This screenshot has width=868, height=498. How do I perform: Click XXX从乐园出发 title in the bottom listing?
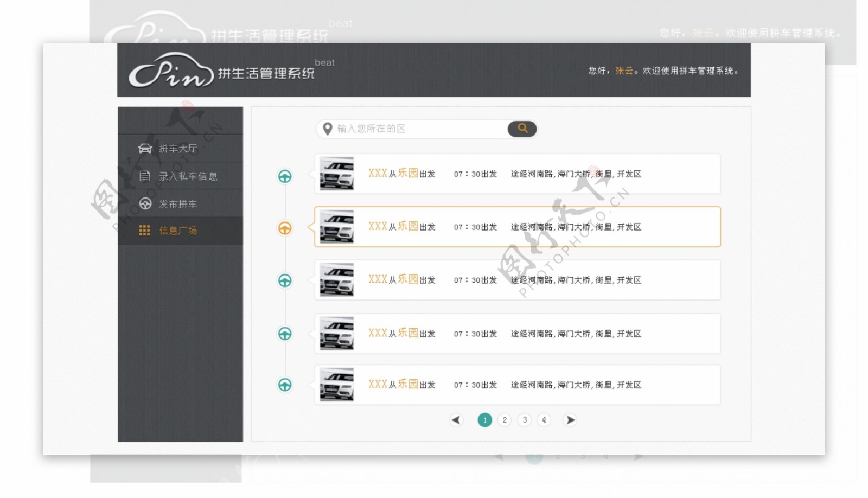click(402, 384)
